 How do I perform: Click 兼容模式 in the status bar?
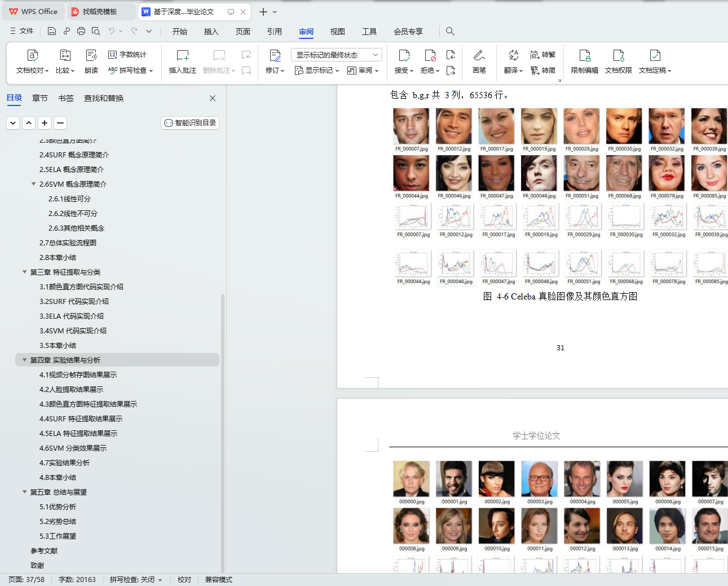(219, 580)
